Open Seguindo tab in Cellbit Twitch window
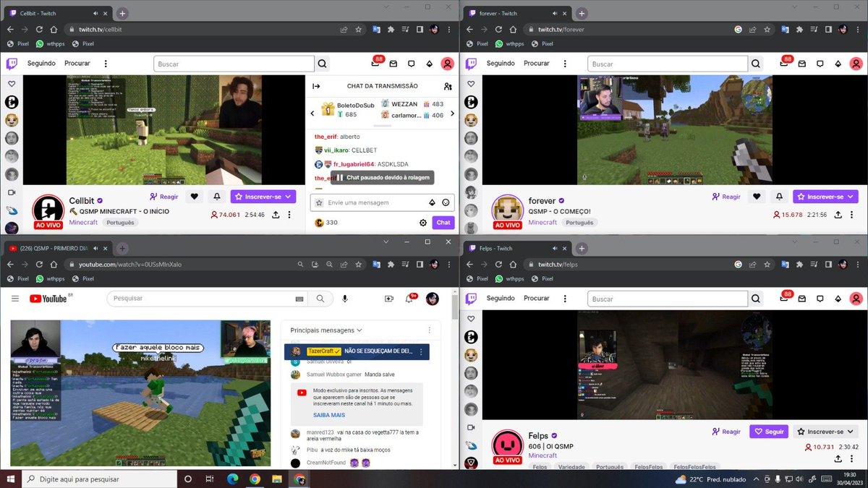Viewport: 868px width, 488px height. pyautogui.click(x=41, y=64)
